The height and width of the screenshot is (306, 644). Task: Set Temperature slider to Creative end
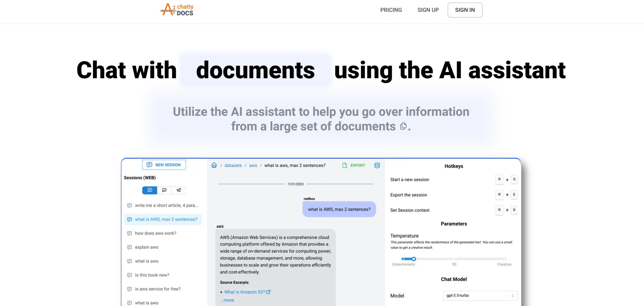(x=505, y=259)
